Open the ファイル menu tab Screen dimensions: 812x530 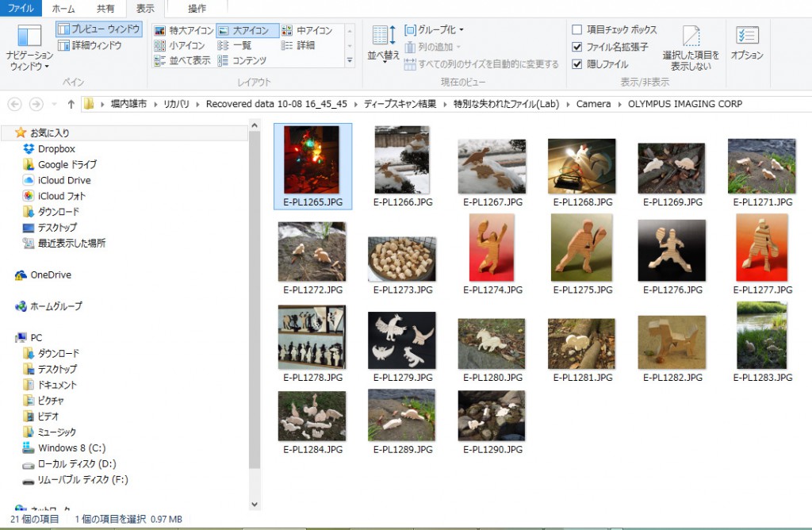tap(21, 8)
